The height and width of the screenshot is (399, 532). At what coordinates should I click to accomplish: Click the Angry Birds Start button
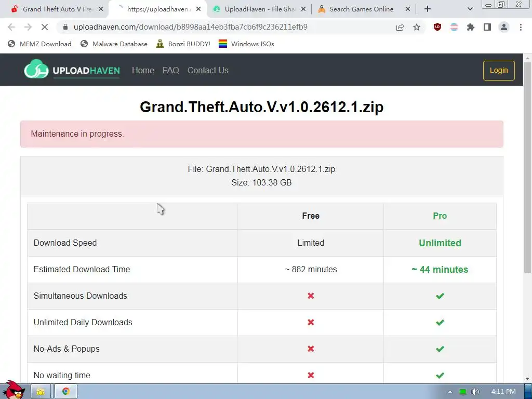(x=14, y=390)
